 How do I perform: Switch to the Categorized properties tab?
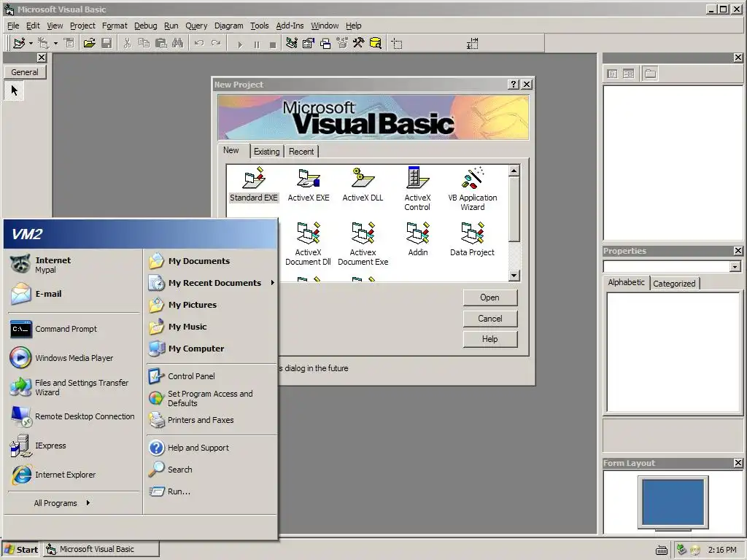tap(674, 284)
